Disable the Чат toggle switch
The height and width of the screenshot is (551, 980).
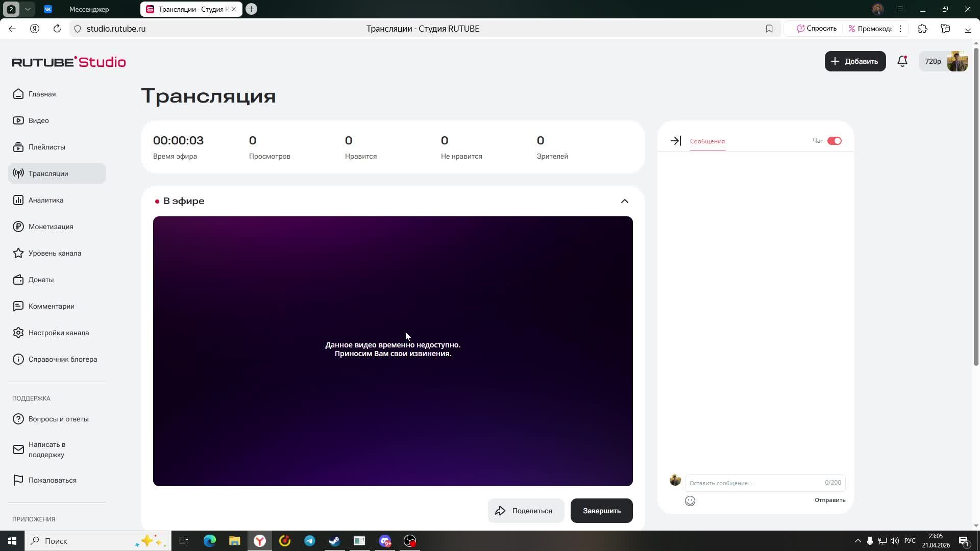(835, 141)
